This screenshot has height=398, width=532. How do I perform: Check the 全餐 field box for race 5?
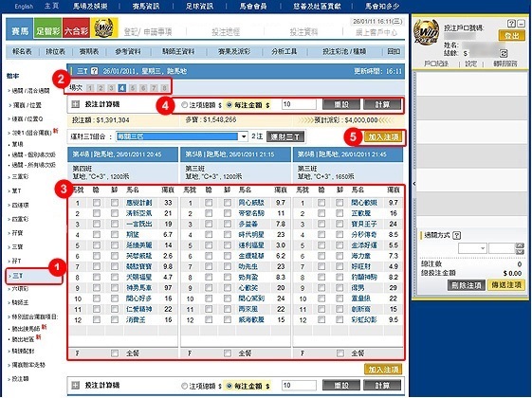[228, 353]
